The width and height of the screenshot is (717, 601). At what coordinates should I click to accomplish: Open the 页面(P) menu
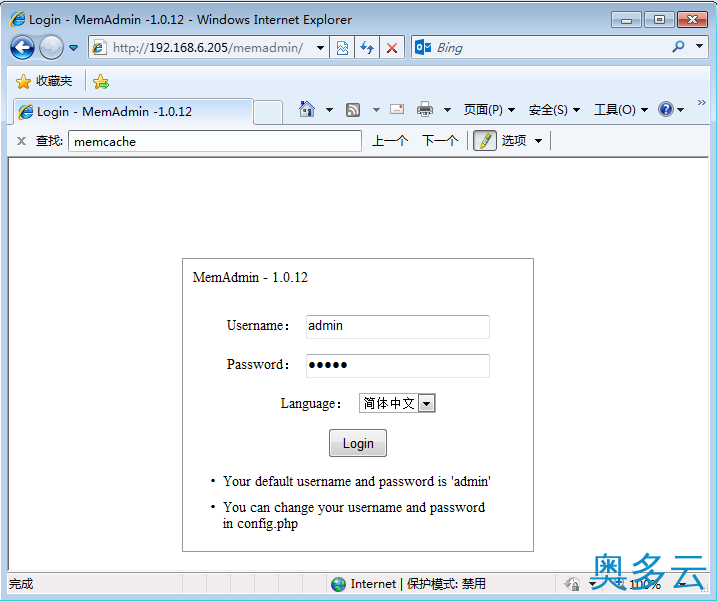[489, 110]
